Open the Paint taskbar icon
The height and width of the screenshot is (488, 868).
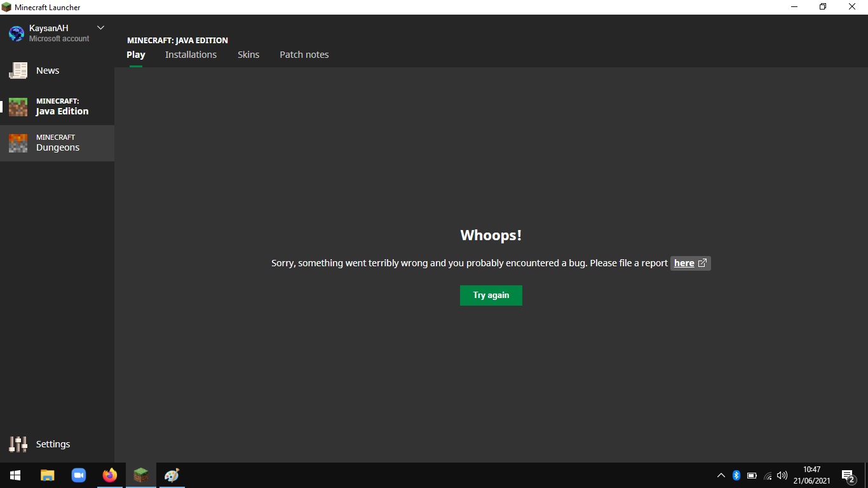point(172,475)
